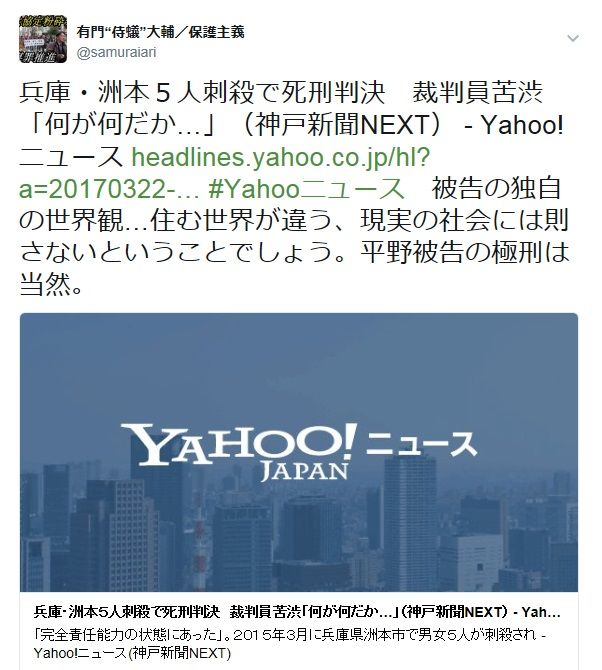
Task: Open the #Yahooニュース hashtag
Action: [x=306, y=189]
